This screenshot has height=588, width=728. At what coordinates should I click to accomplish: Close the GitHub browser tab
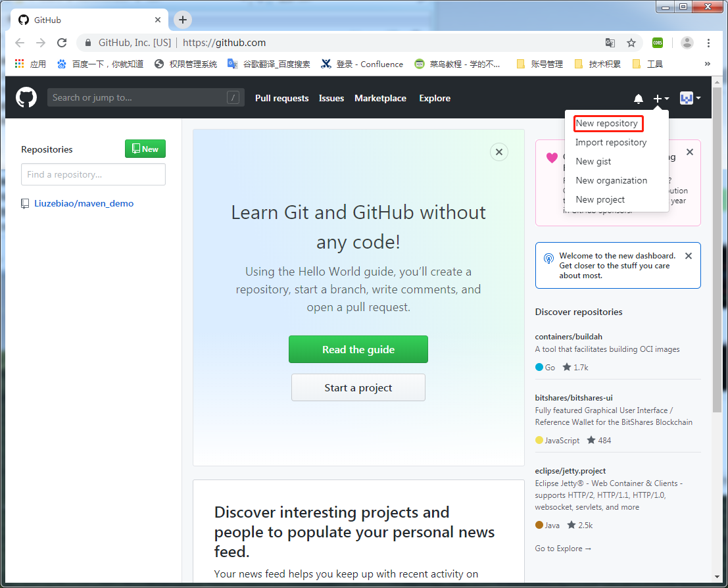[x=158, y=20]
